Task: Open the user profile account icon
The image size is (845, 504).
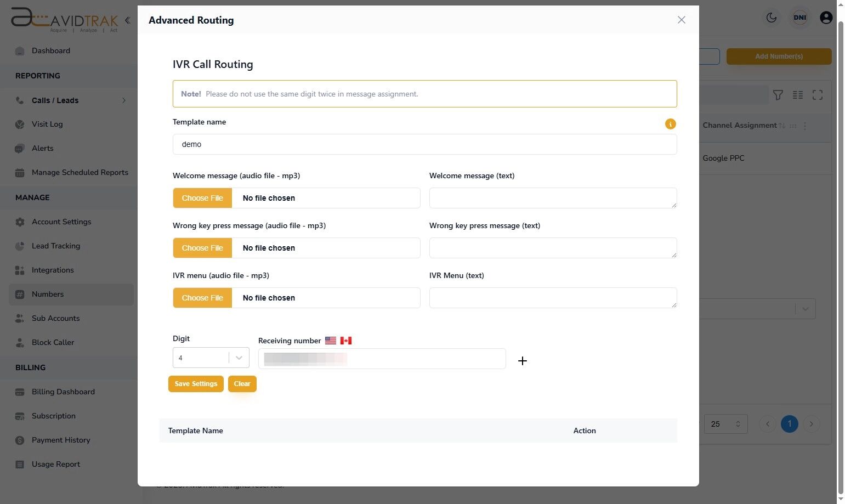Action: pyautogui.click(x=826, y=18)
